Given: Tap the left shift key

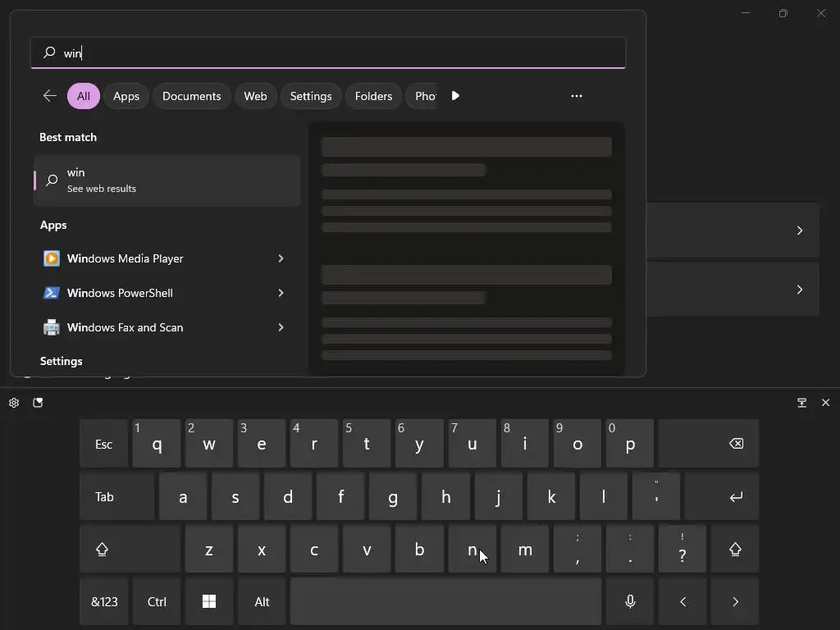Looking at the screenshot, I should tap(130, 549).
